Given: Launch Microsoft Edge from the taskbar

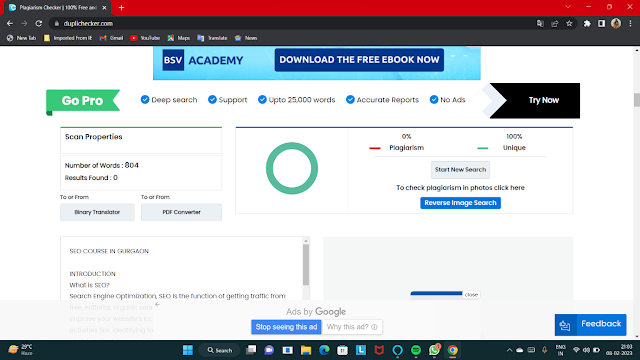Looking at the screenshot, I should 324,350.
